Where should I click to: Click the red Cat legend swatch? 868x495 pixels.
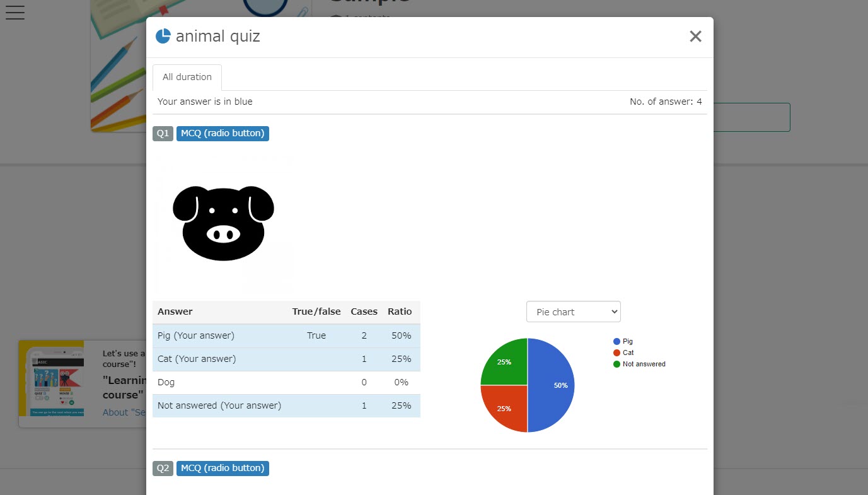pos(616,352)
